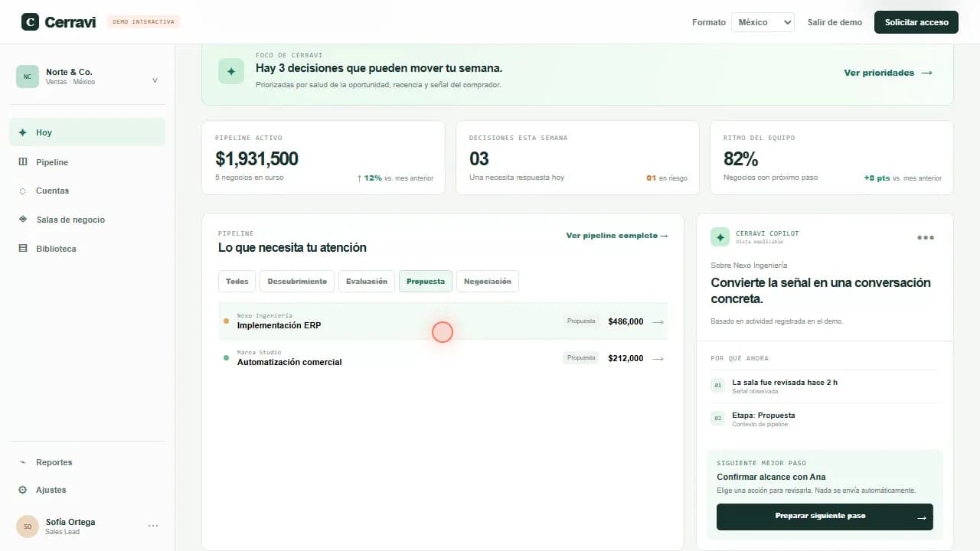980x551 pixels.
Task: Open the Pipeline sidebar icon
Action: [23, 162]
